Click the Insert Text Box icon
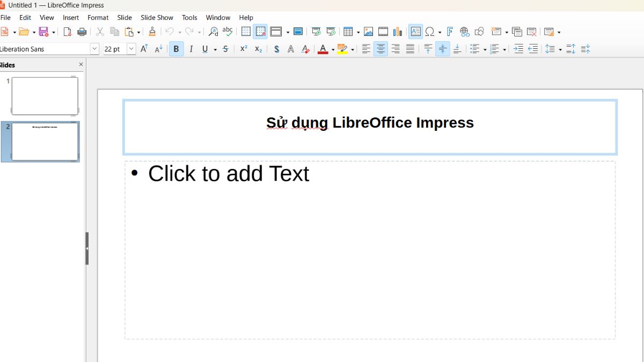 click(415, 32)
